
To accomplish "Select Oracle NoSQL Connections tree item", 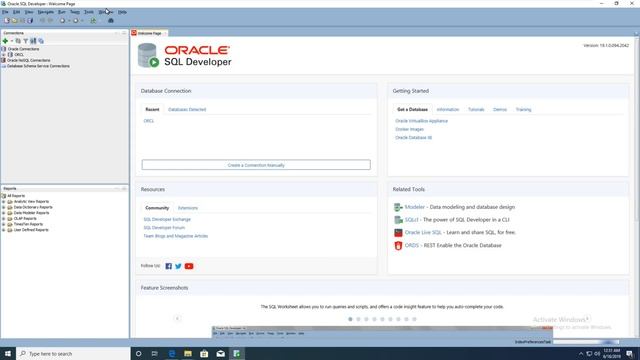I will tap(29, 60).
